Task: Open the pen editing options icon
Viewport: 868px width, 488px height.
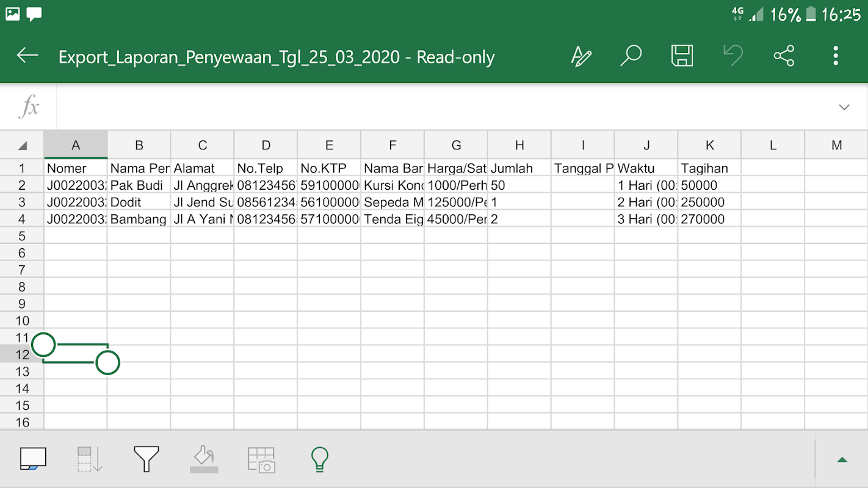Action: pos(580,56)
